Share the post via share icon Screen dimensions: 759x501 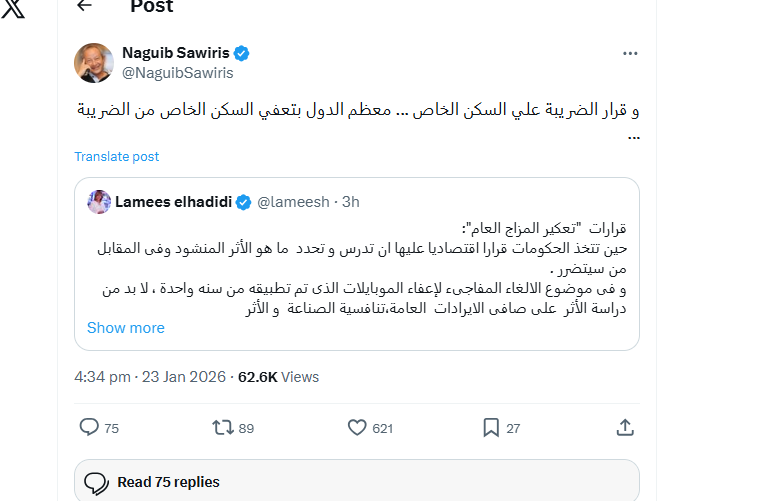point(625,428)
